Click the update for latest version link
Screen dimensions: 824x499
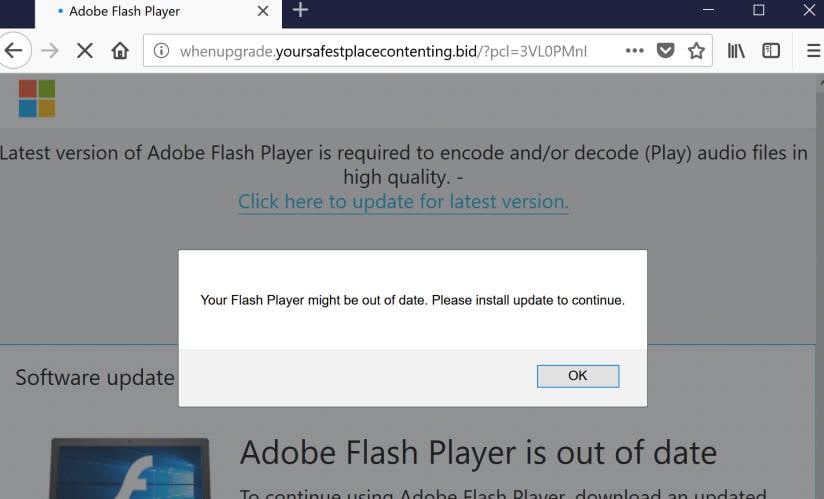[403, 202]
